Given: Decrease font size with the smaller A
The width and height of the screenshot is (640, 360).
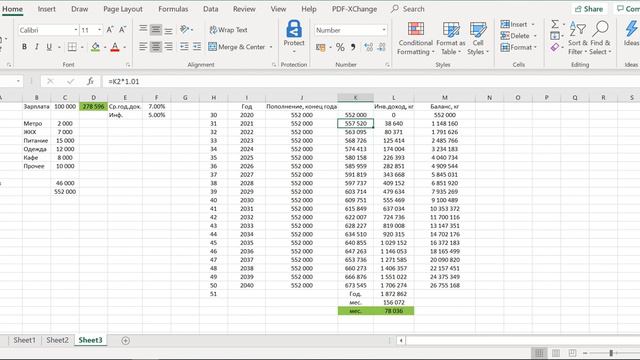Looking at the screenshot, I should (122, 30).
